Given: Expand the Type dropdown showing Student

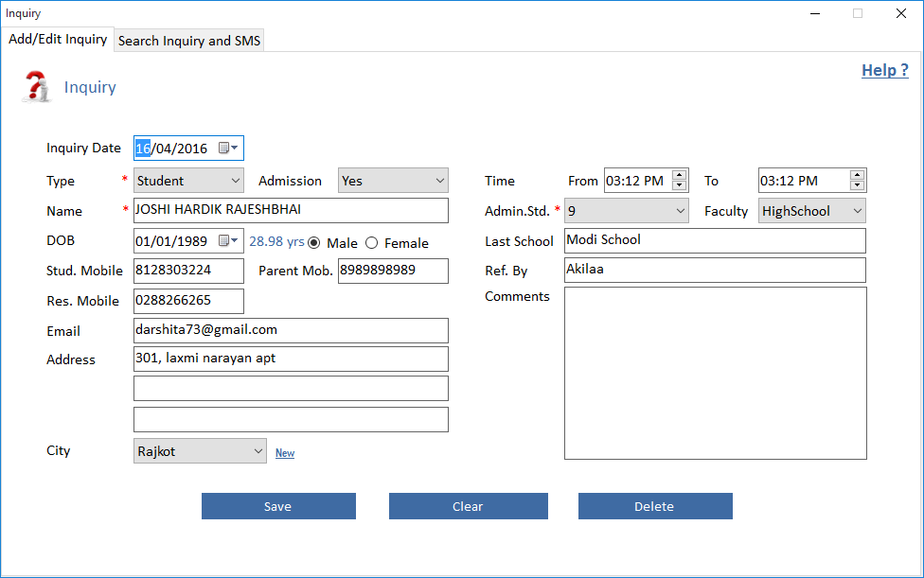Looking at the screenshot, I should (x=236, y=181).
